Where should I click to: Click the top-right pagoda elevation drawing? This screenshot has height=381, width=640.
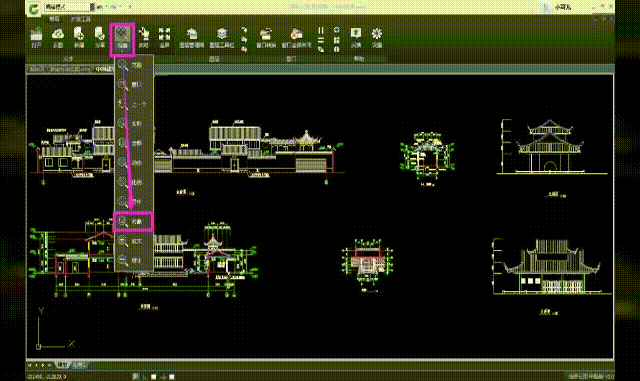click(551, 147)
